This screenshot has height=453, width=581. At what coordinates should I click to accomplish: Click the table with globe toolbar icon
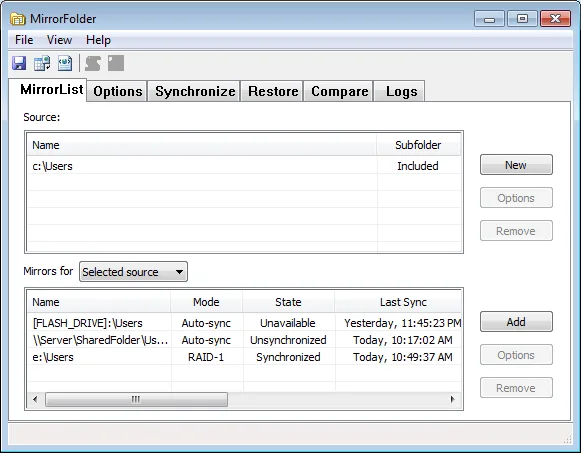click(42, 63)
